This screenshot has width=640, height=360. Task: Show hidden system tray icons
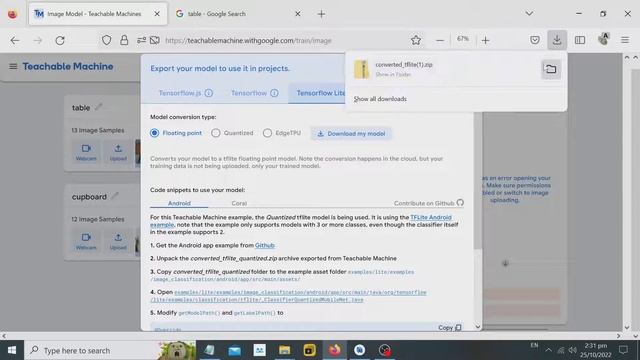point(548,350)
